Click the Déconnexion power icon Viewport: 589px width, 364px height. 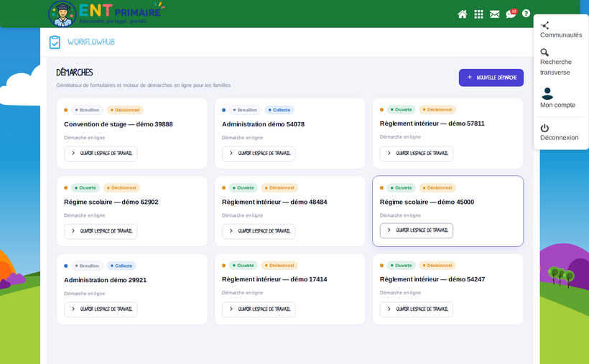point(544,128)
